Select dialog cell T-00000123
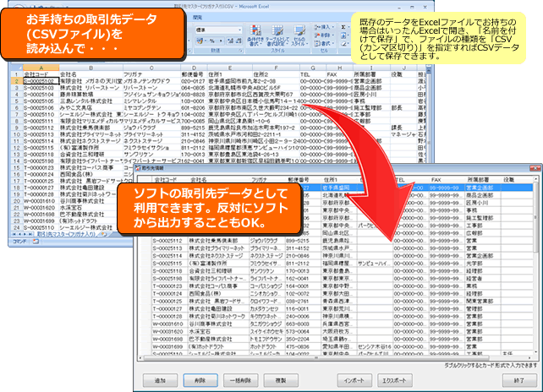The image size is (543, 392). (x=169, y=286)
